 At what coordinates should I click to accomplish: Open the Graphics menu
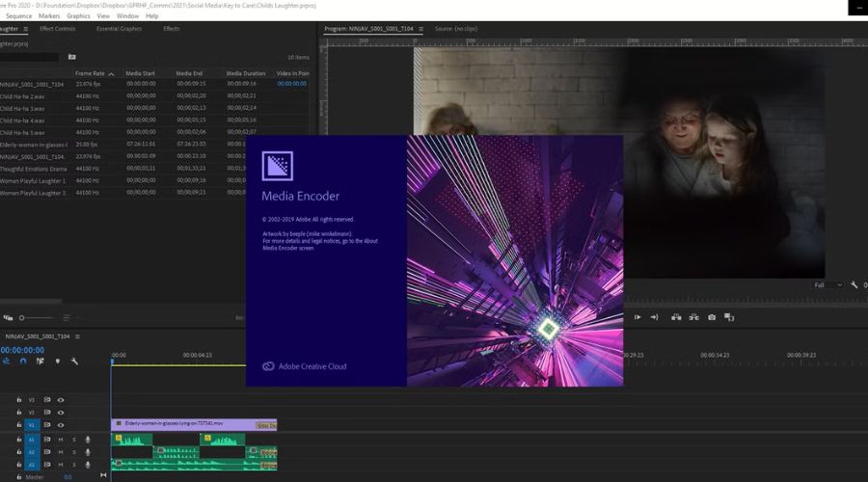click(78, 16)
